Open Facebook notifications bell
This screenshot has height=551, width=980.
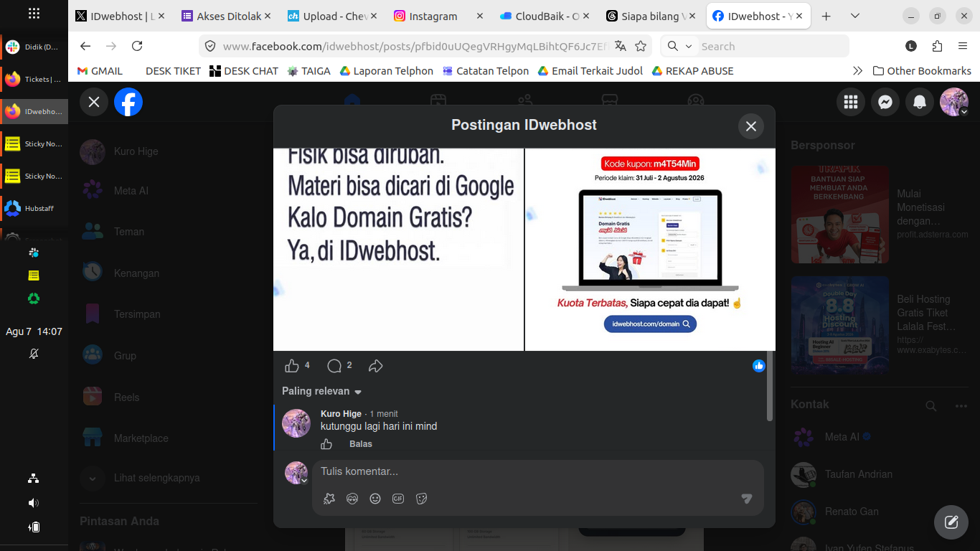[920, 103]
